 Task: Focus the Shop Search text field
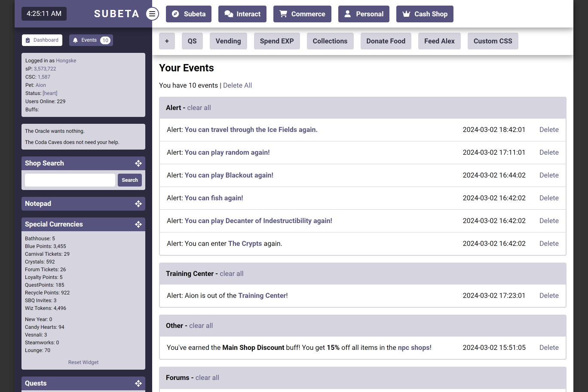pyautogui.click(x=70, y=180)
